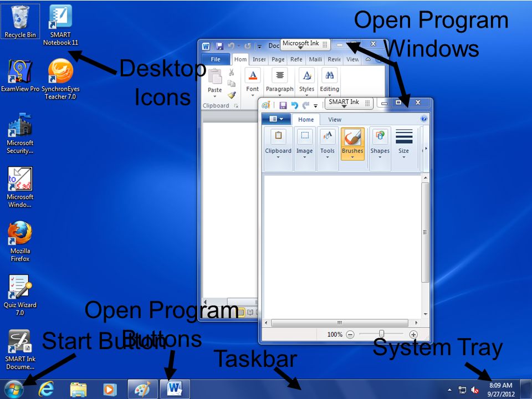The width and height of the screenshot is (532, 399).
Task: Click Paint's Help question-mark button
Action: pyautogui.click(x=424, y=119)
